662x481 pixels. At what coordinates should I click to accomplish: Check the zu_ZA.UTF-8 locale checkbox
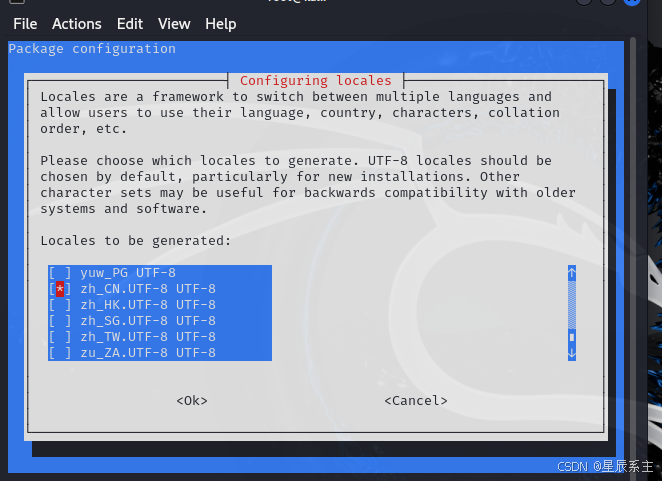pyautogui.click(x=60, y=353)
